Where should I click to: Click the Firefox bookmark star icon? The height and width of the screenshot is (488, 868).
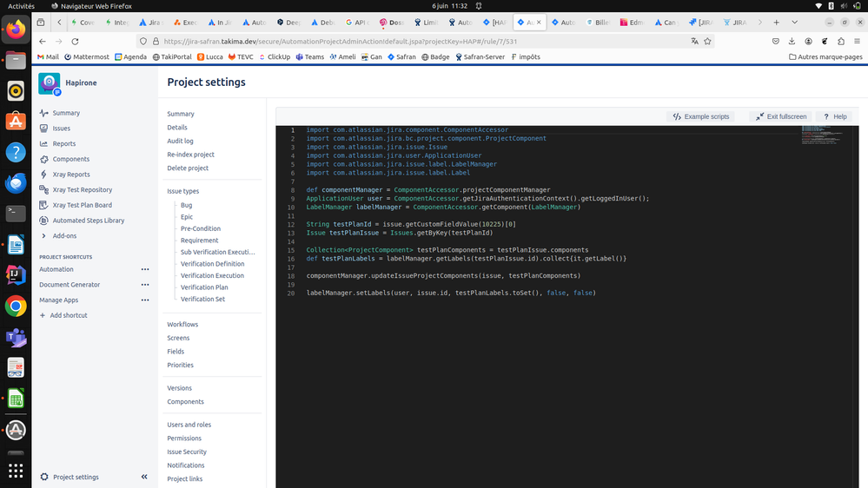[707, 41]
